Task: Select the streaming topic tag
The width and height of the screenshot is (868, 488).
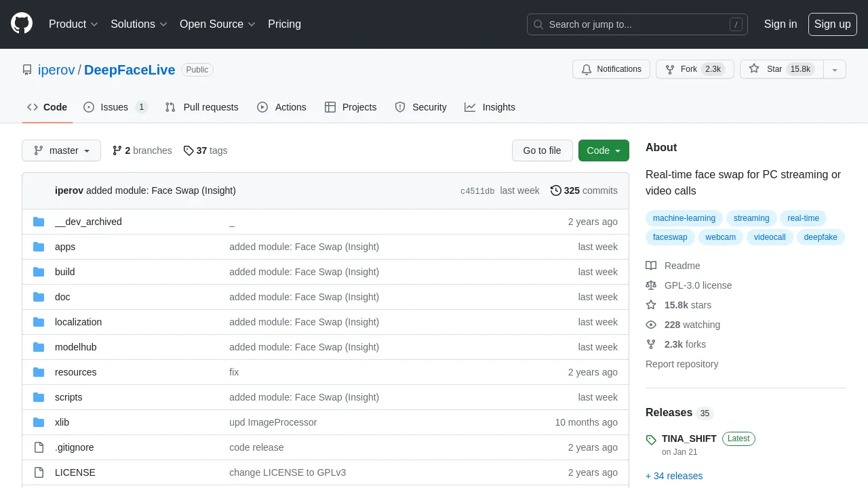Action: pyautogui.click(x=751, y=218)
